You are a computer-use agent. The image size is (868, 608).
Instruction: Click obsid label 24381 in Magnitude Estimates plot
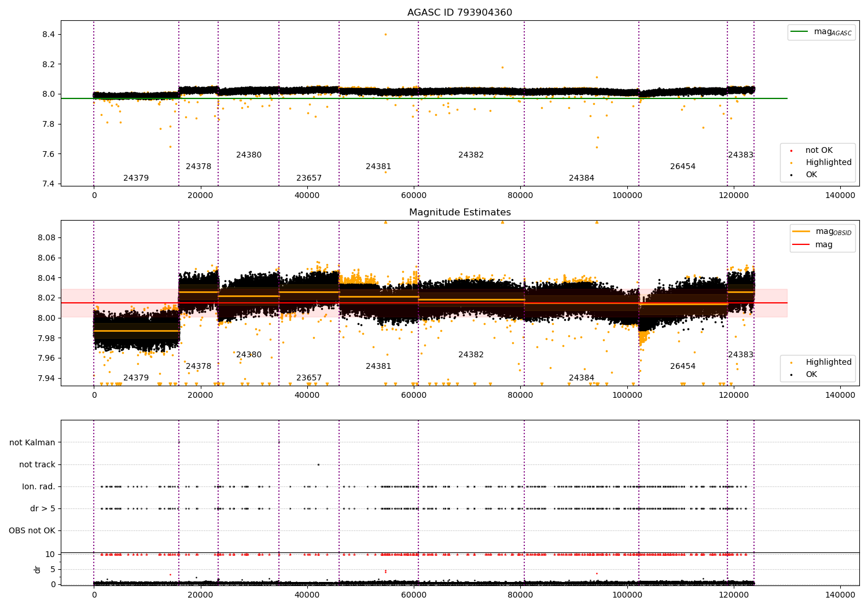click(378, 366)
